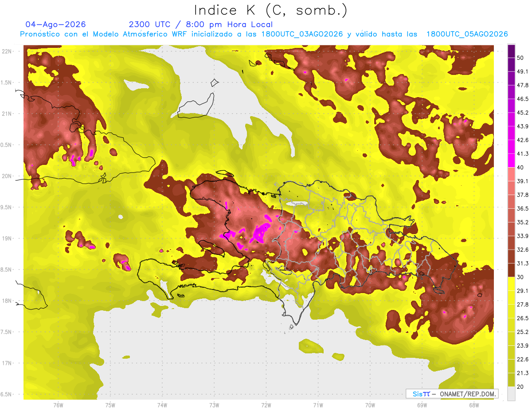Image resolution: width=532 pixels, height=411 pixels.
Task: Click the colorbar value "41.3"
Action: pos(522,154)
